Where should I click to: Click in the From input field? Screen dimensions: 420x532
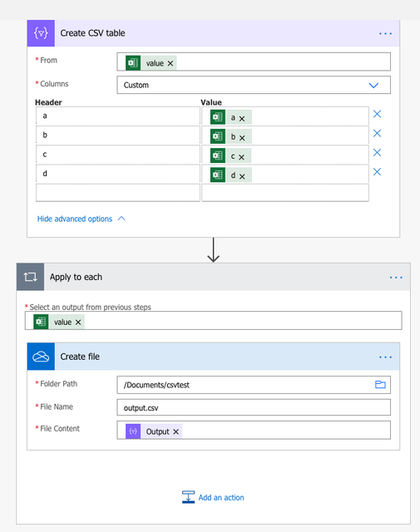click(x=254, y=62)
